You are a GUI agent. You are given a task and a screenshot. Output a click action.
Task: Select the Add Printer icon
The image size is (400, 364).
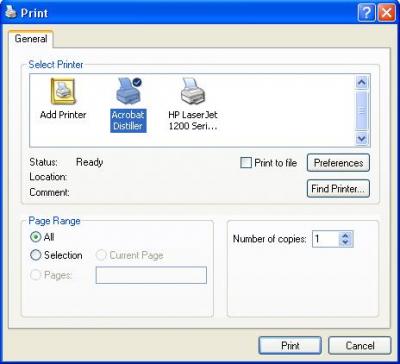pyautogui.click(x=63, y=91)
